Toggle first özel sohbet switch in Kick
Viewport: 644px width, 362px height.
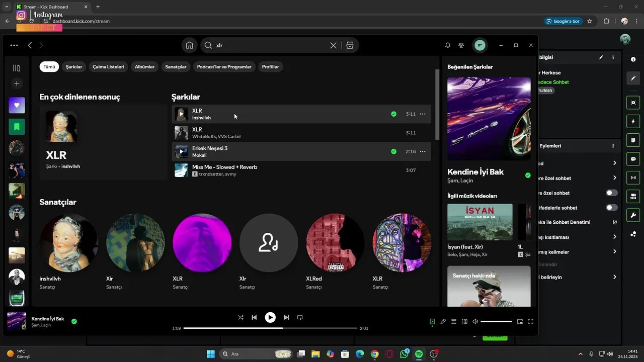[612, 193]
